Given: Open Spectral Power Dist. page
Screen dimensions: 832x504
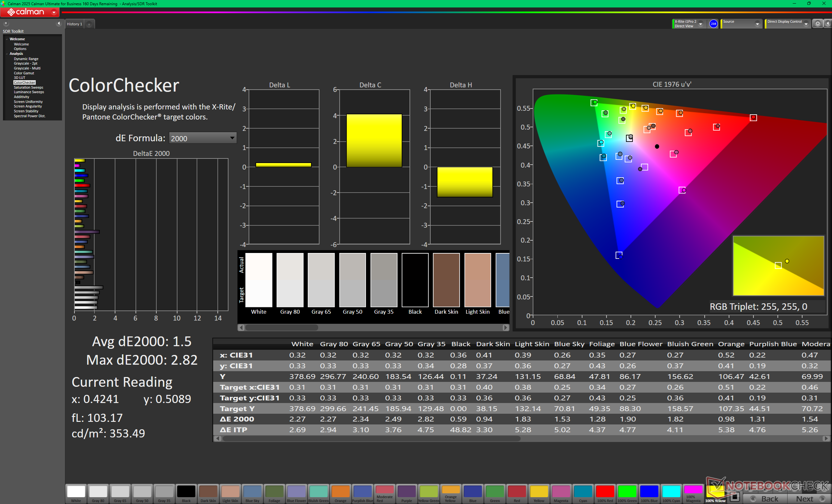Looking at the screenshot, I should 29,116.
